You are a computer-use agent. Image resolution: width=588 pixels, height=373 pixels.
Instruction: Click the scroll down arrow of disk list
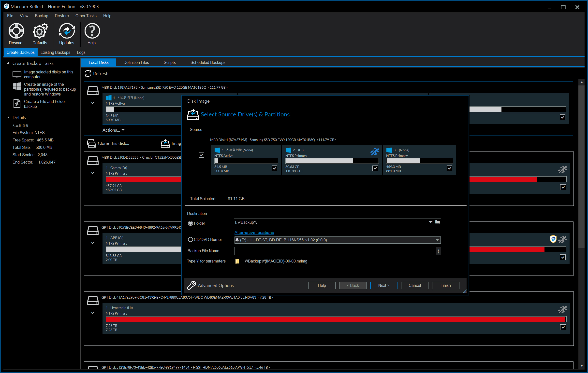(581, 366)
